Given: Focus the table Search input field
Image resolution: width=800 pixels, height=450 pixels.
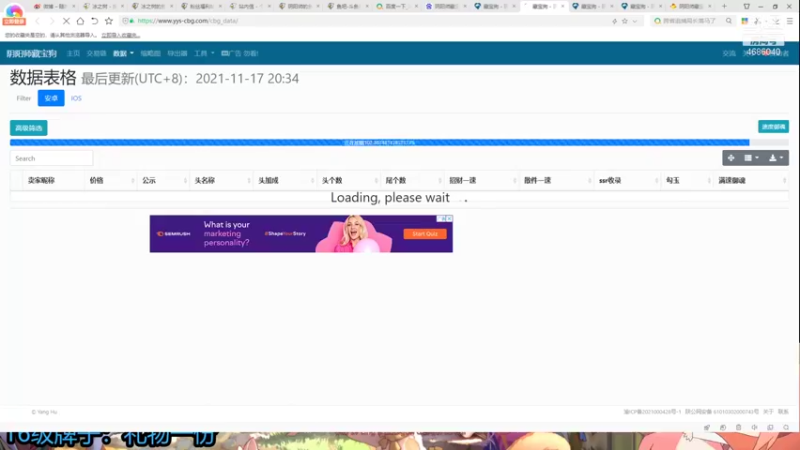Looking at the screenshot, I should click(52, 158).
